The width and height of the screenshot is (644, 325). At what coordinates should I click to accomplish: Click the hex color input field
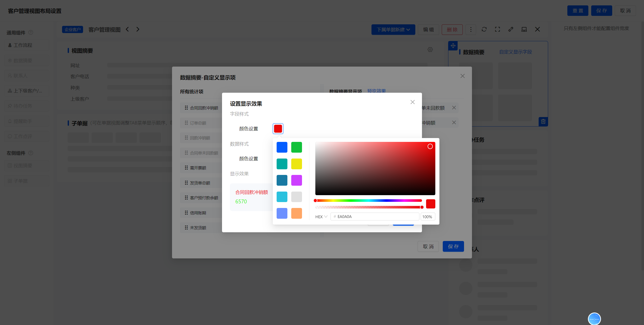click(375, 217)
